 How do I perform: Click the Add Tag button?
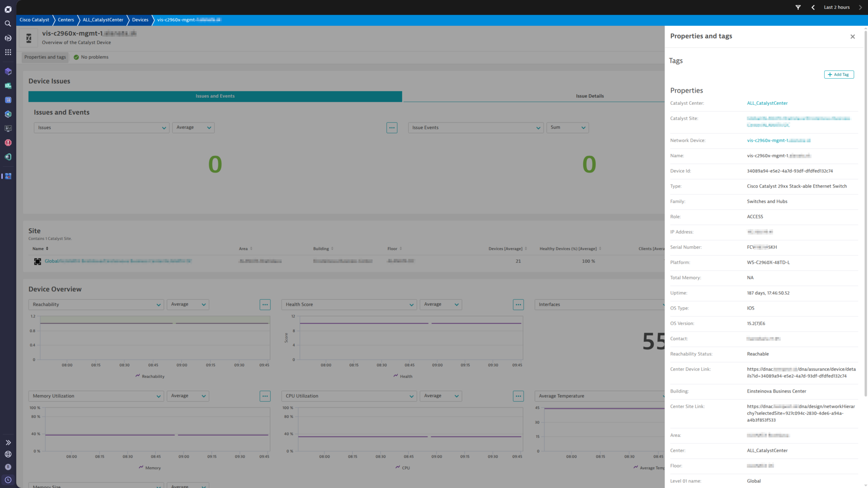(x=839, y=74)
